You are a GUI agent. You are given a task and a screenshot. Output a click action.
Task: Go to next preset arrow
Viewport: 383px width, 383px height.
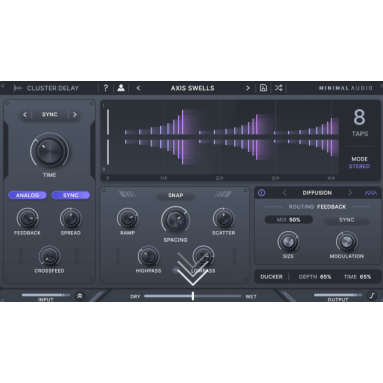pyautogui.click(x=248, y=88)
